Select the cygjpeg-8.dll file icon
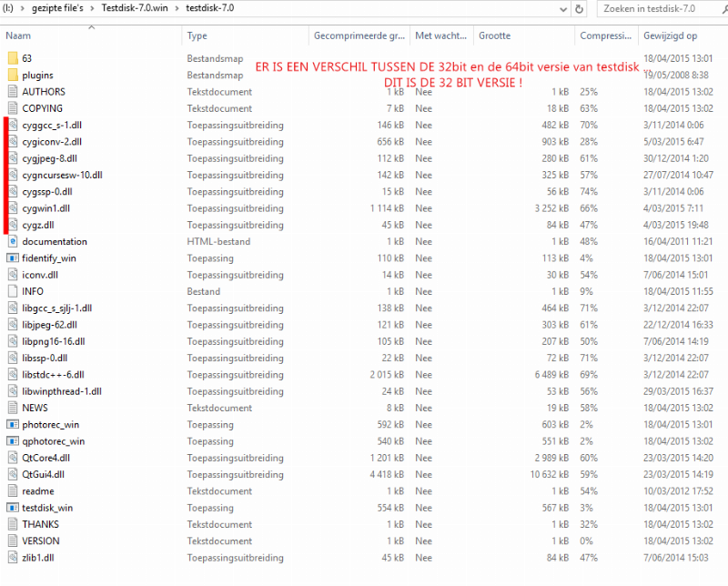This screenshot has width=728, height=586. pos(13,158)
